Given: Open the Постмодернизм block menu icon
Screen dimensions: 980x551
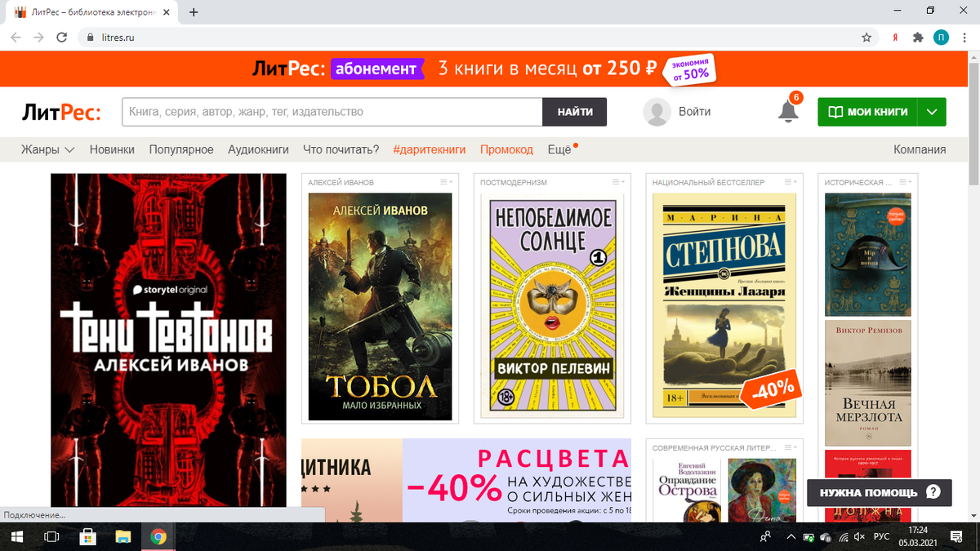Looking at the screenshot, I should pyautogui.click(x=618, y=182).
